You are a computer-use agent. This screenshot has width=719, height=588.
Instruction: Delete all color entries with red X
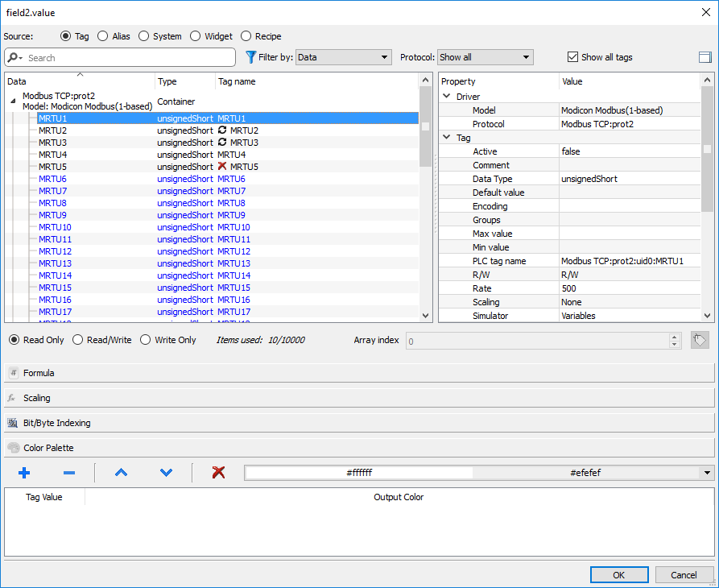pos(219,473)
